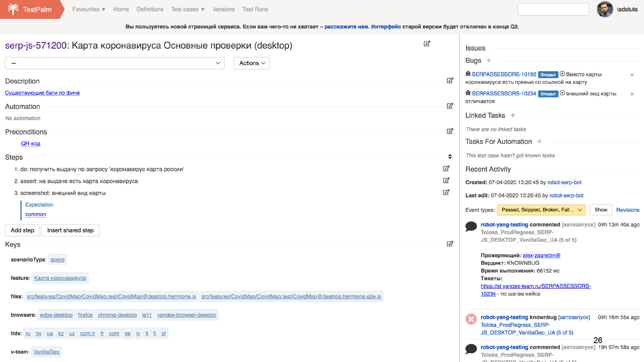
Task: Edit the Automation section
Action: [x=450, y=106]
